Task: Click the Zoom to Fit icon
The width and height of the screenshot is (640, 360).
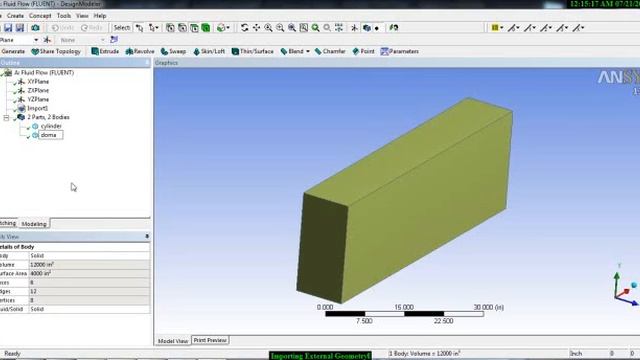Action: pos(292,28)
